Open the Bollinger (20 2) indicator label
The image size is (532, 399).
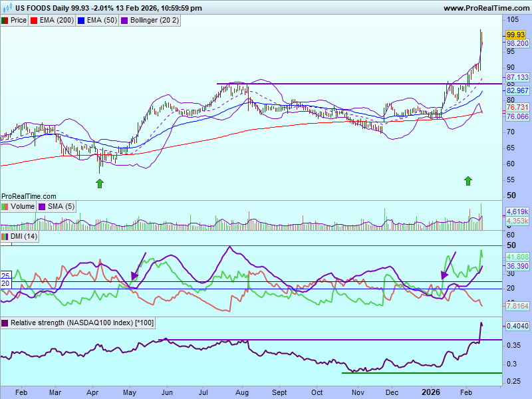[153, 21]
